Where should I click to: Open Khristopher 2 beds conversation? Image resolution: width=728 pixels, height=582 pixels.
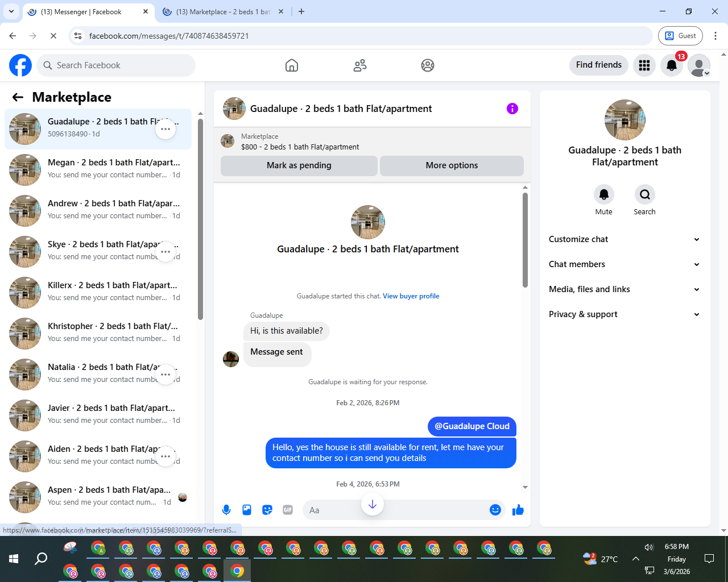98,334
